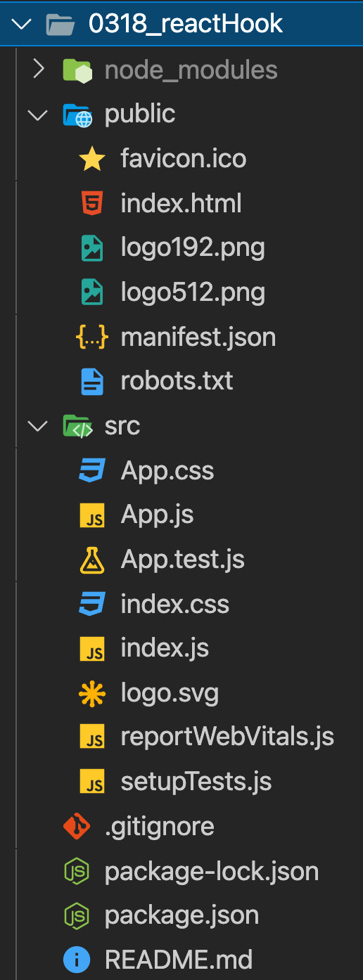
Task: Click the CSS icon for index.css
Action: pyautogui.click(x=92, y=604)
